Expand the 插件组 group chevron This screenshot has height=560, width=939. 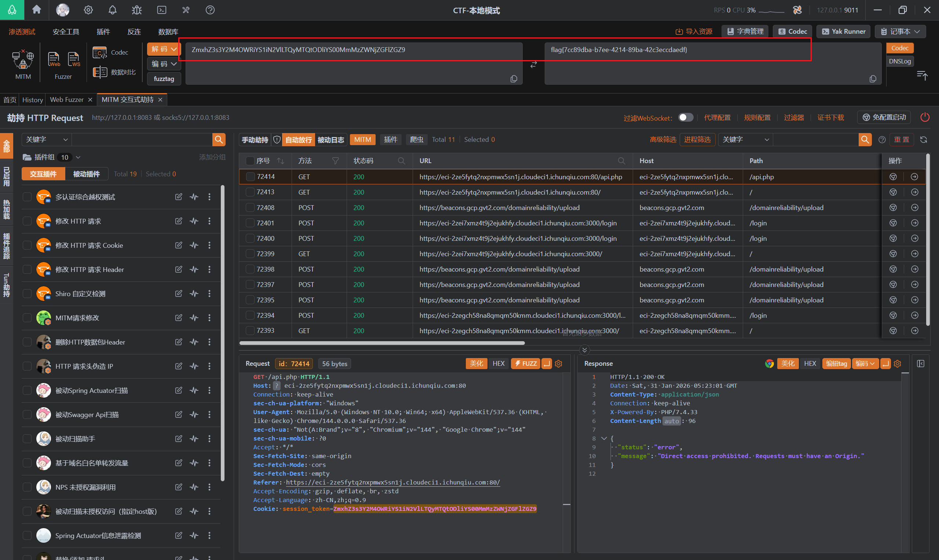(78, 157)
